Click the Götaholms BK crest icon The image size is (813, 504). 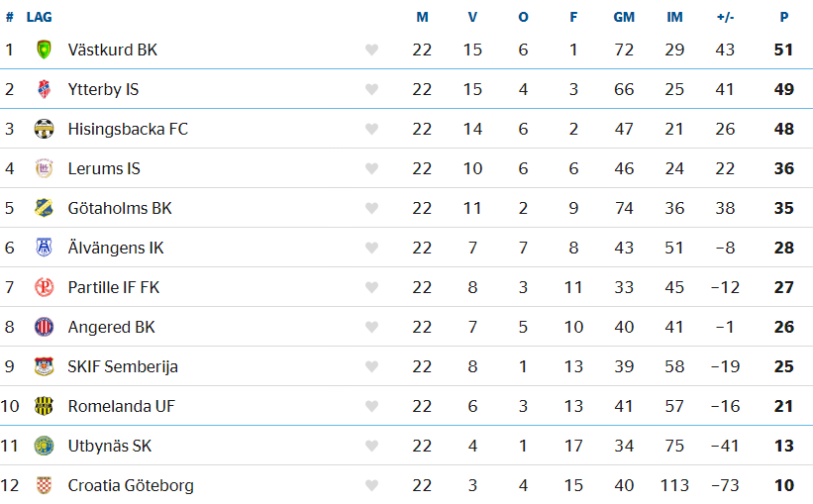[45, 208]
